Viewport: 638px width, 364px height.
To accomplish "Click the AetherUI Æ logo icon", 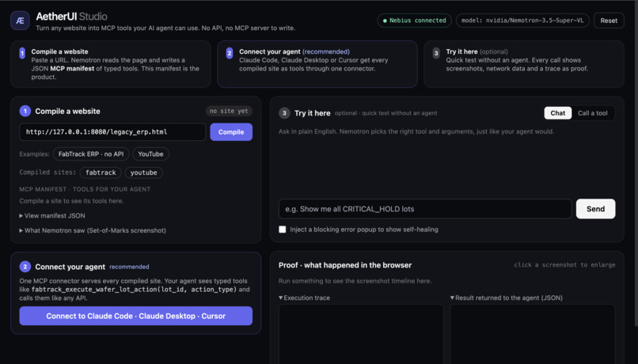I will pyautogui.click(x=20, y=21).
